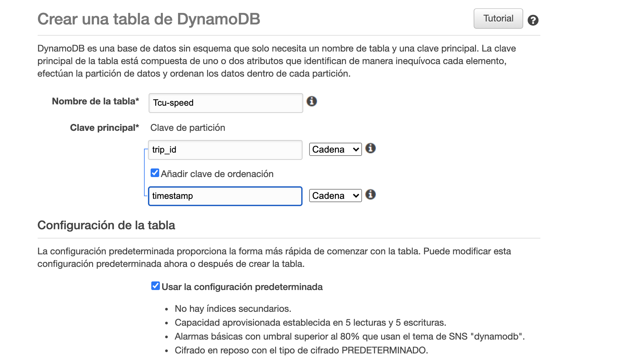Click the Configuración de la tabla heading

pos(106,225)
